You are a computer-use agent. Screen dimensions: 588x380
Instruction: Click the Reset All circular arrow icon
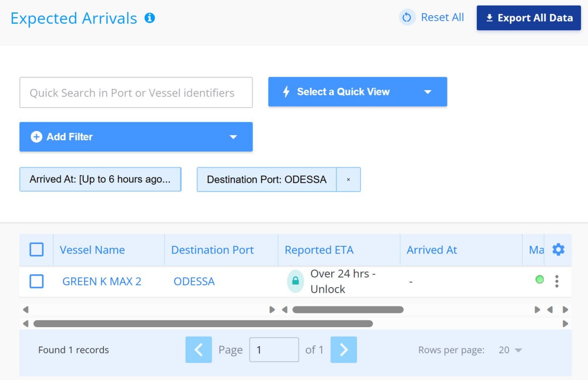407,17
